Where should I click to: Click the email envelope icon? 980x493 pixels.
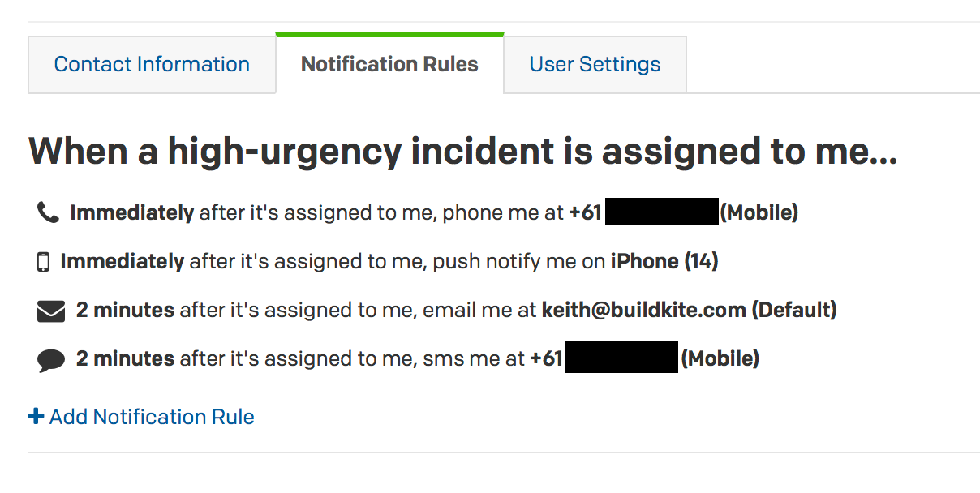click(51, 311)
